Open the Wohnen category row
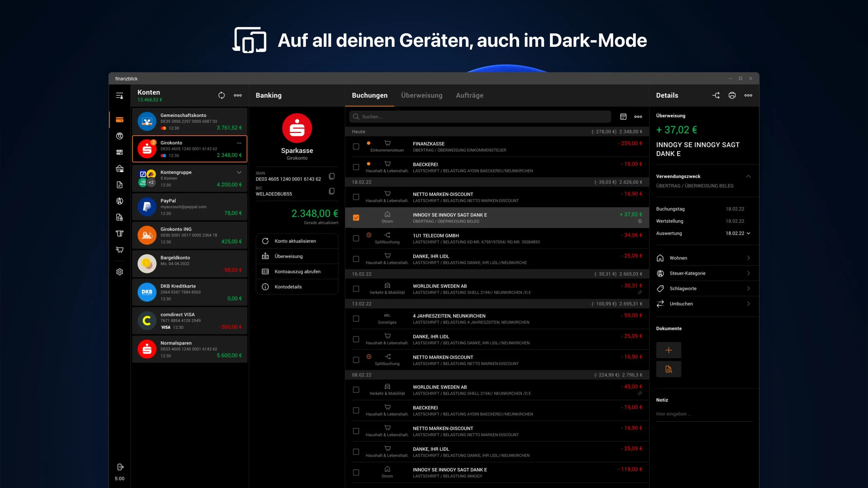The image size is (868, 488). (x=704, y=258)
